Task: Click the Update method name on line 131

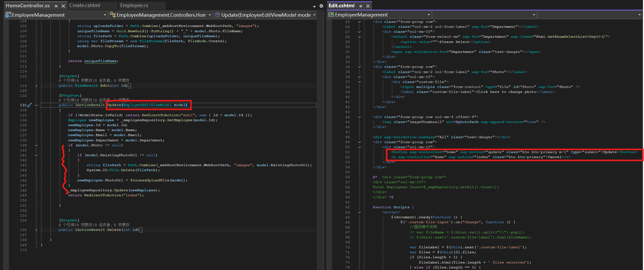Action: tap(114, 105)
